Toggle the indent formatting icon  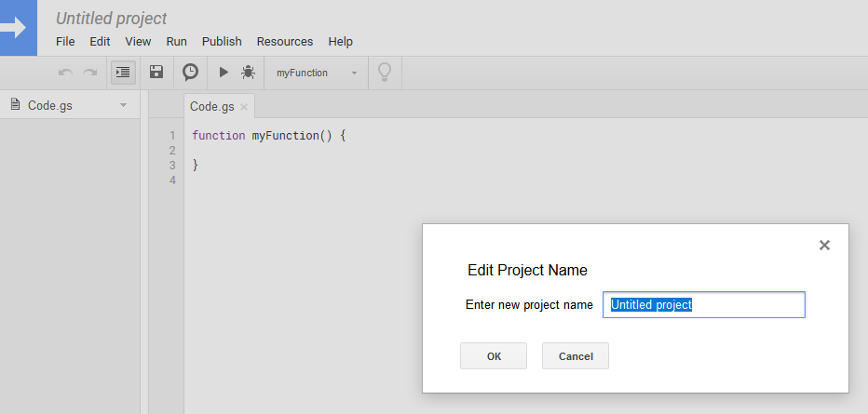[x=123, y=73]
